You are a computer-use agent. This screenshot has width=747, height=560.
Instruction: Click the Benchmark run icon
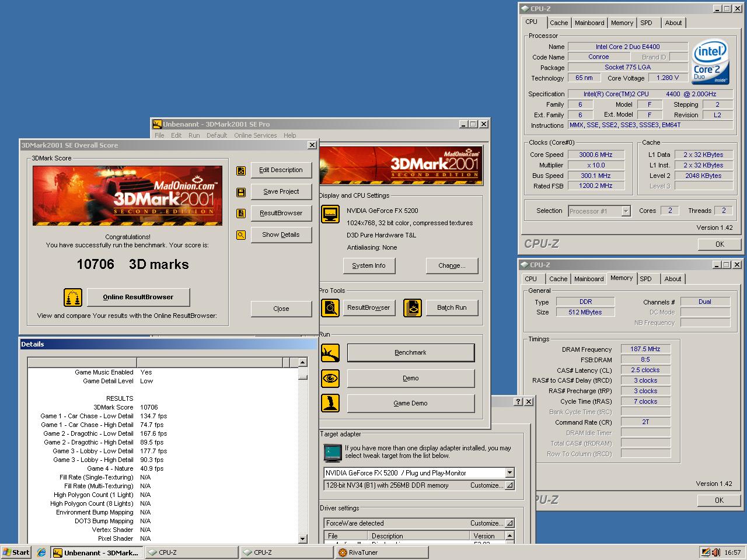[x=330, y=353]
